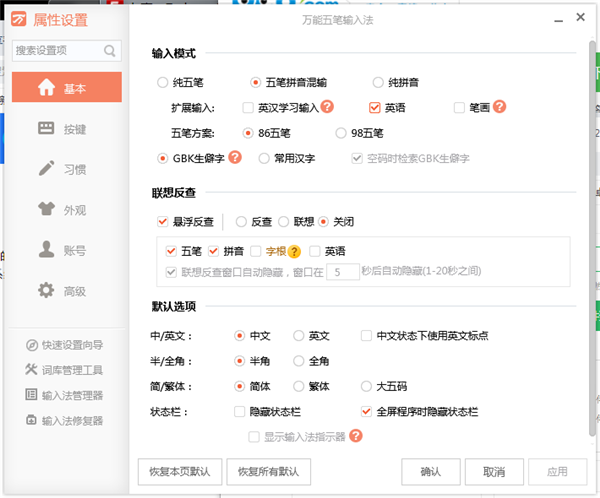Enable 字根 checkbox
The image size is (600, 498).
(256, 251)
